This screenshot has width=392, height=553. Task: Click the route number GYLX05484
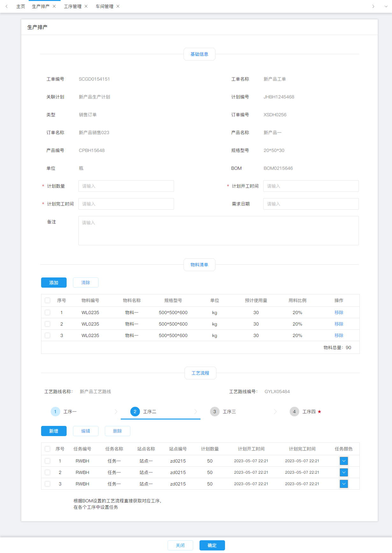pyautogui.click(x=277, y=391)
